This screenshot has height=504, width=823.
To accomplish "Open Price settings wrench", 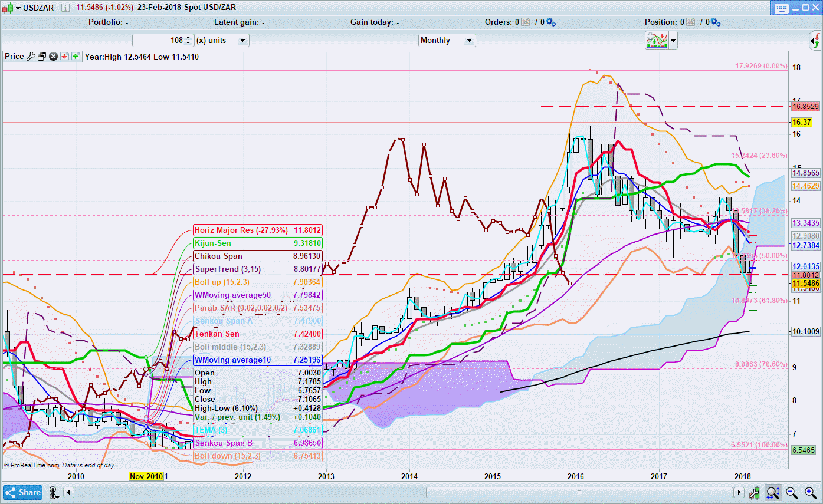I will click(x=31, y=57).
